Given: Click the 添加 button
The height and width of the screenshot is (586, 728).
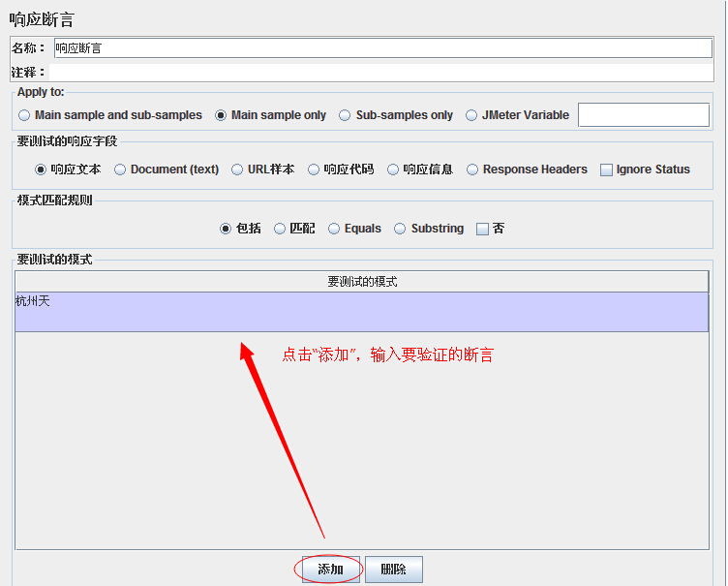Looking at the screenshot, I should click(x=330, y=570).
